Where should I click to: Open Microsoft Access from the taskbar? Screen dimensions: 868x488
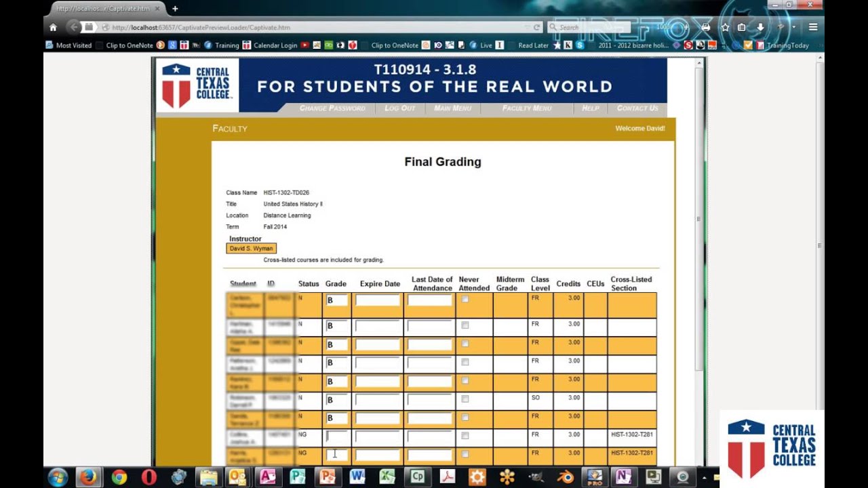tap(267, 476)
